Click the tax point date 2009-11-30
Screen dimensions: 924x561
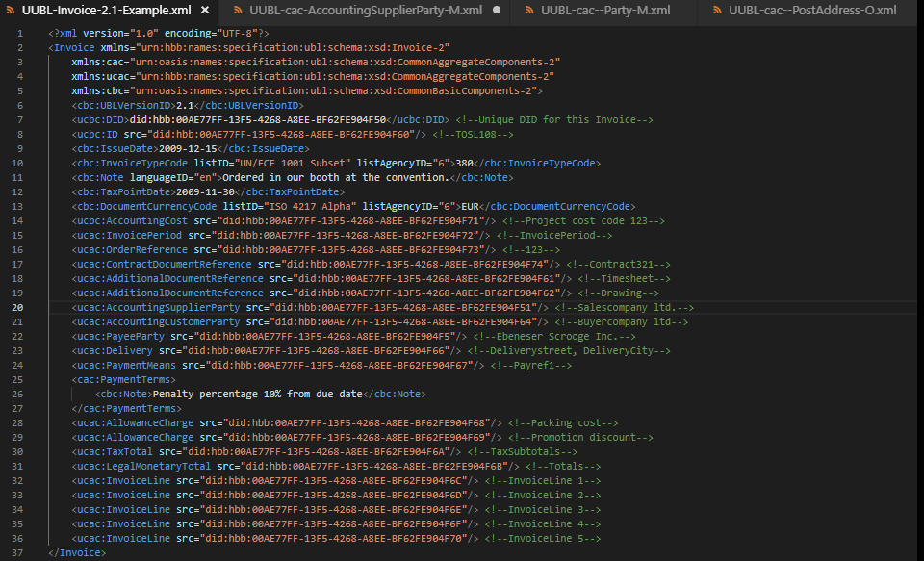(206, 192)
